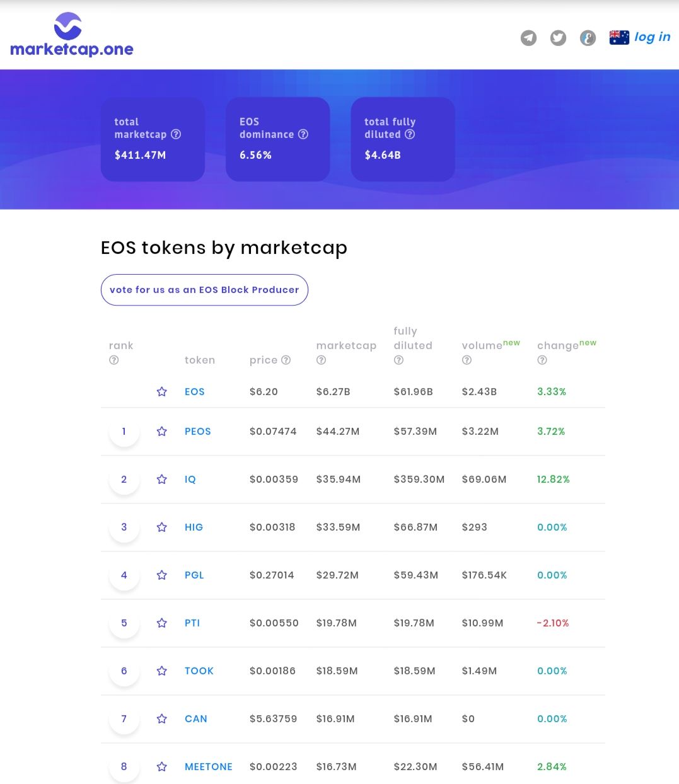This screenshot has height=784, width=679.
Task: Click the log in link
Action: (x=652, y=37)
